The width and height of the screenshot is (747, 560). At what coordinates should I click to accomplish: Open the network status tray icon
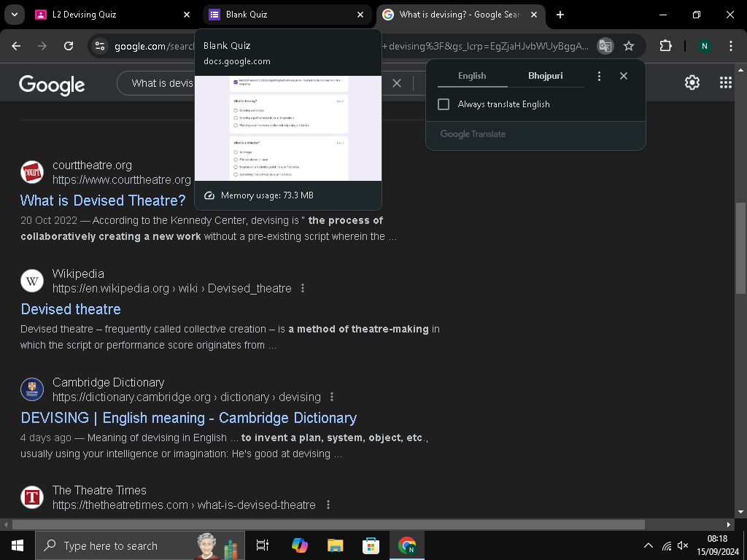coord(667,545)
